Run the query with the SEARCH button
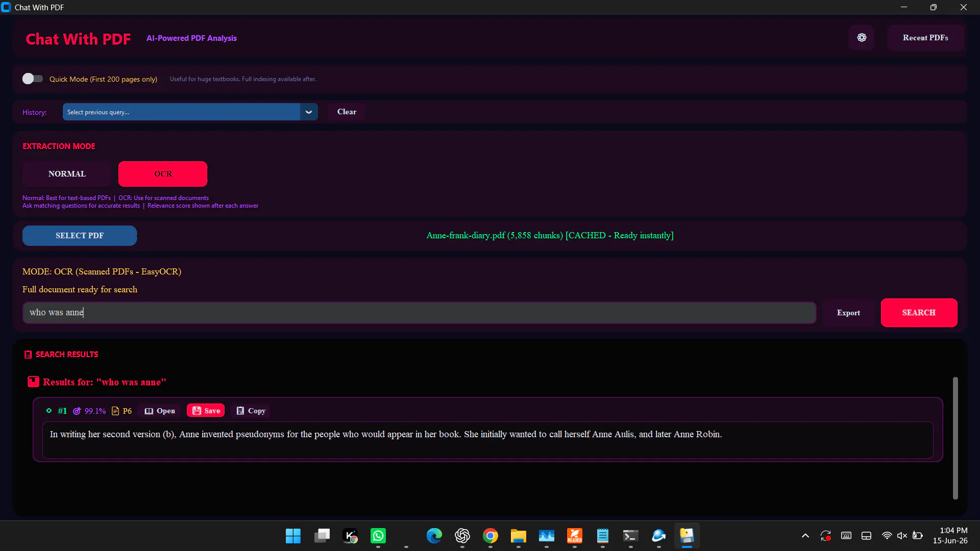The height and width of the screenshot is (551, 980). pyautogui.click(x=919, y=313)
